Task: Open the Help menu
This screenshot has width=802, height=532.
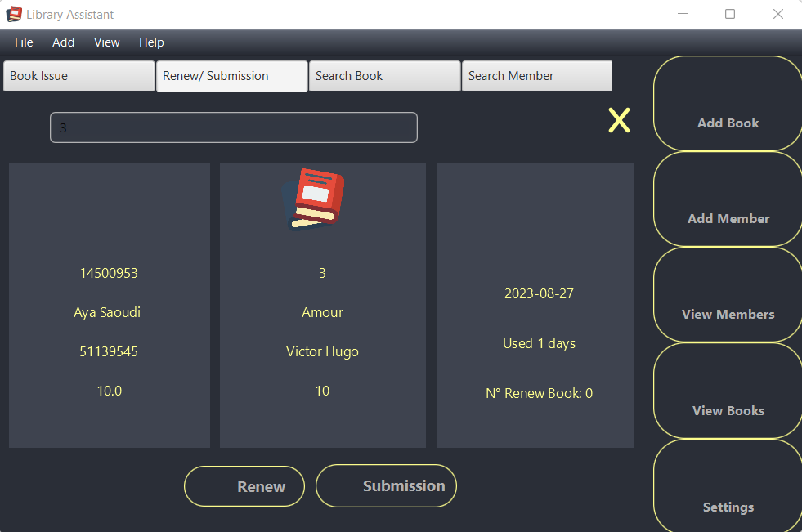Action: pos(151,42)
